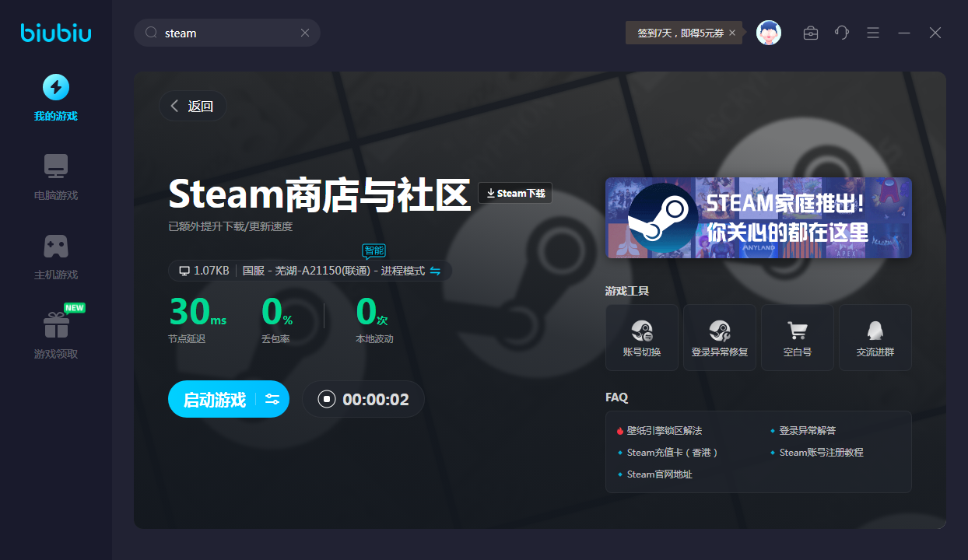Open the user avatar profile
This screenshot has width=968, height=560.
tap(769, 33)
